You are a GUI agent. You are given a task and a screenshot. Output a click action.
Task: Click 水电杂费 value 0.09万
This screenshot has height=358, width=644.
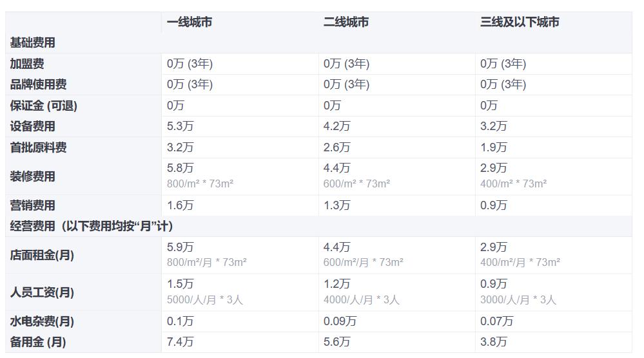[x=339, y=321]
